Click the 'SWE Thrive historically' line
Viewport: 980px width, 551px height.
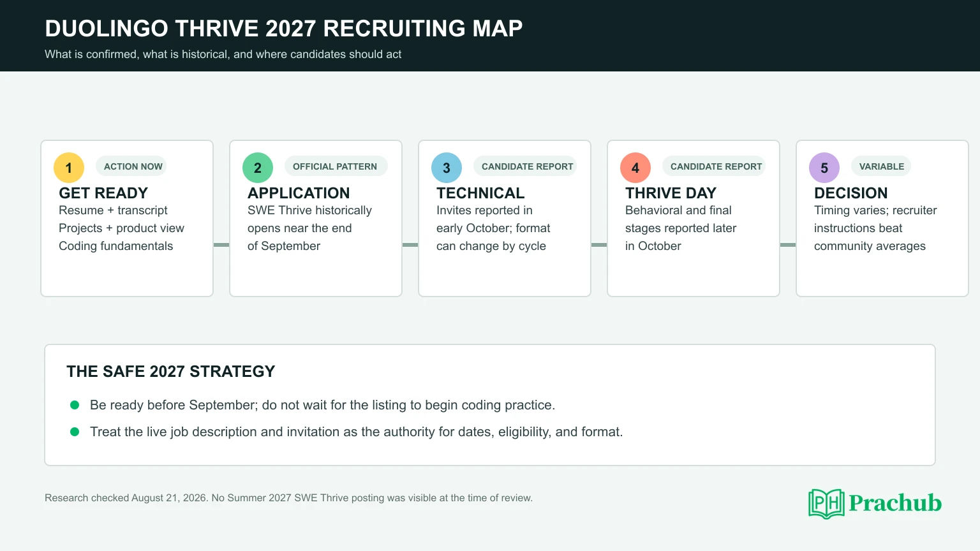309,210
